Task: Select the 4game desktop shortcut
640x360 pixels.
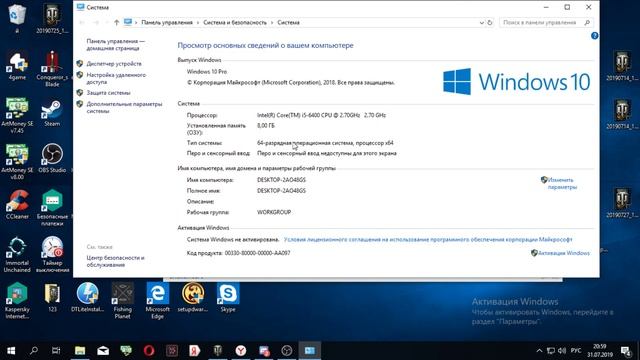Action: [x=17, y=66]
